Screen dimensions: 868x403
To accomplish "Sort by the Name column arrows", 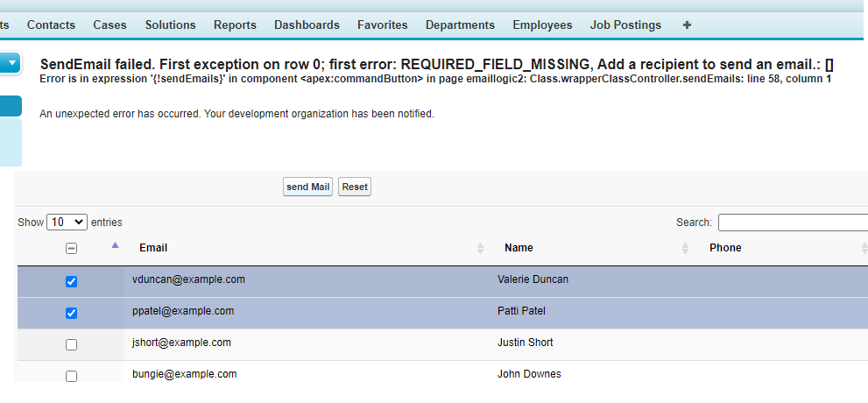I will (685, 249).
